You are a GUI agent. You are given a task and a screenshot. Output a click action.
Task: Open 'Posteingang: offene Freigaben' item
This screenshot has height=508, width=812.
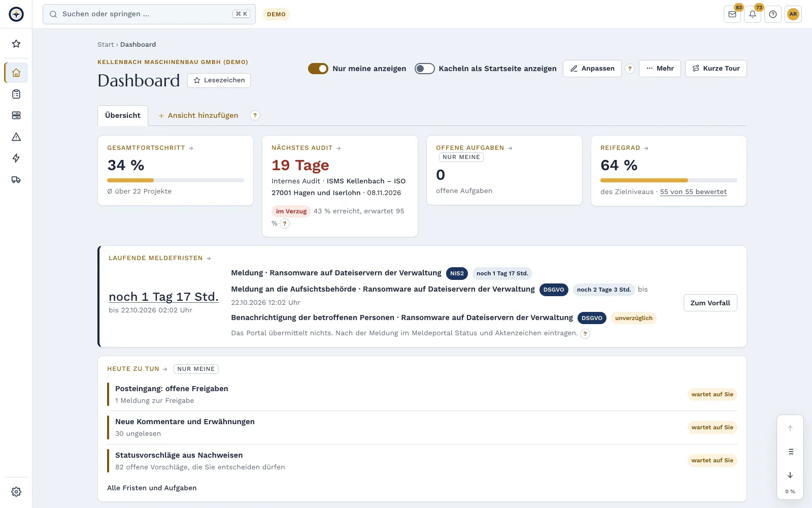click(x=422, y=394)
